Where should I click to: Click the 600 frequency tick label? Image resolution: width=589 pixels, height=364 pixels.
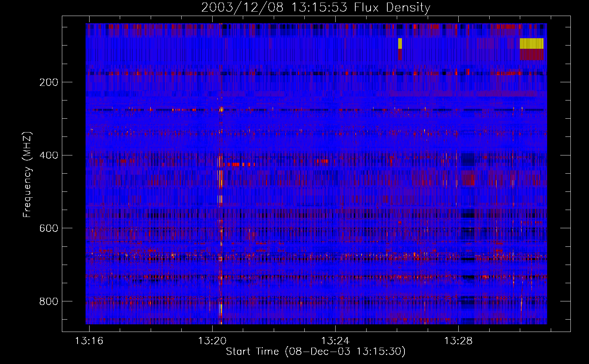pos(49,228)
